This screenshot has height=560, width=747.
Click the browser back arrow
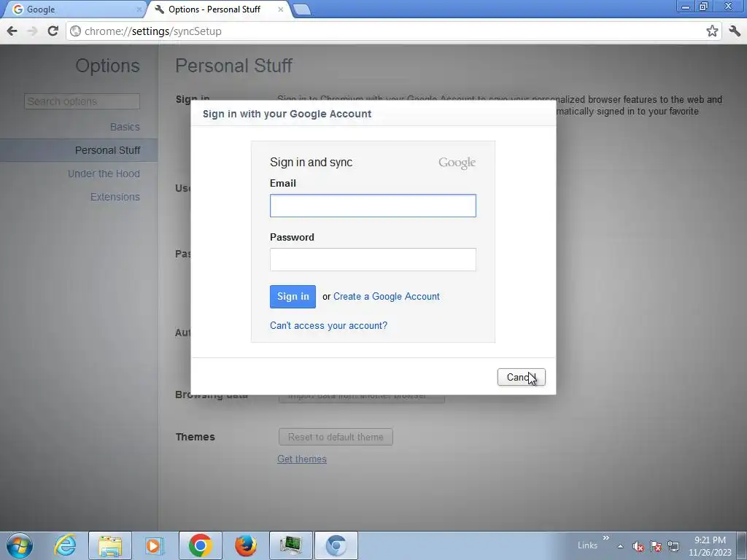12,31
